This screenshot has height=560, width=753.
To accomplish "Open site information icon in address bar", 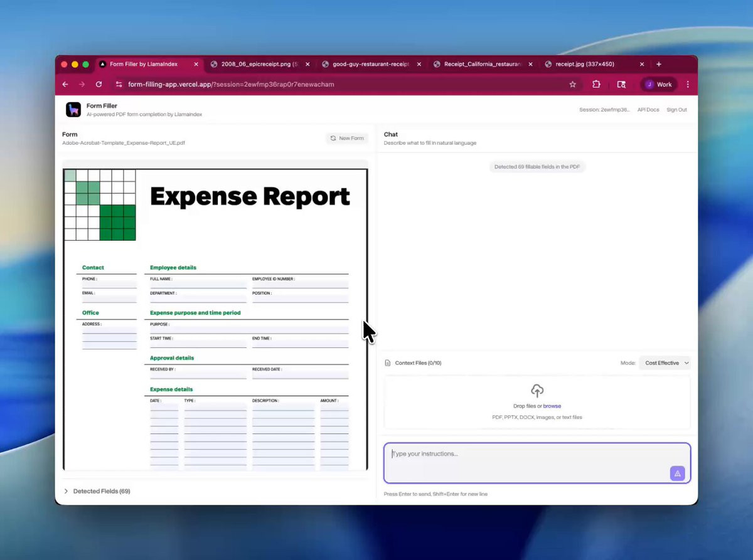I will [x=119, y=84].
